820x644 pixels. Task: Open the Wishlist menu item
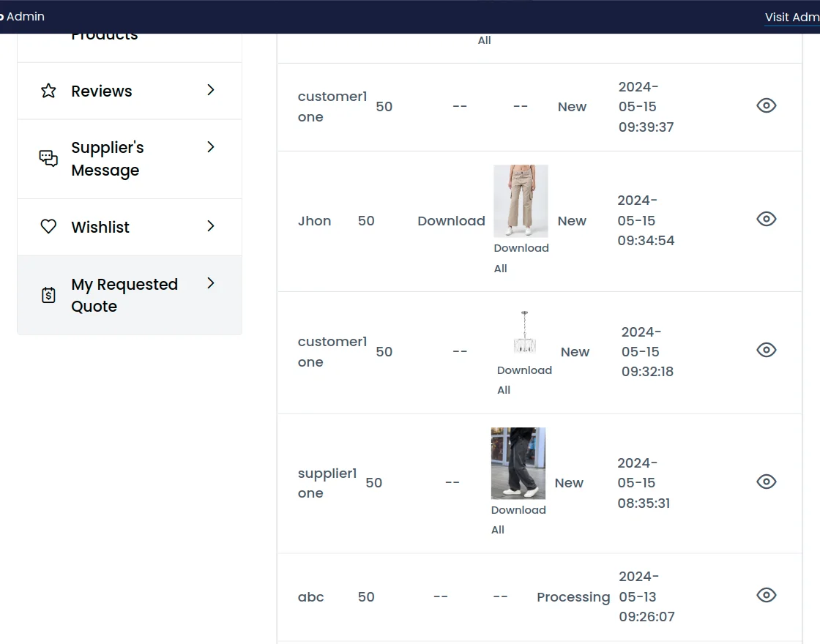pos(100,227)
